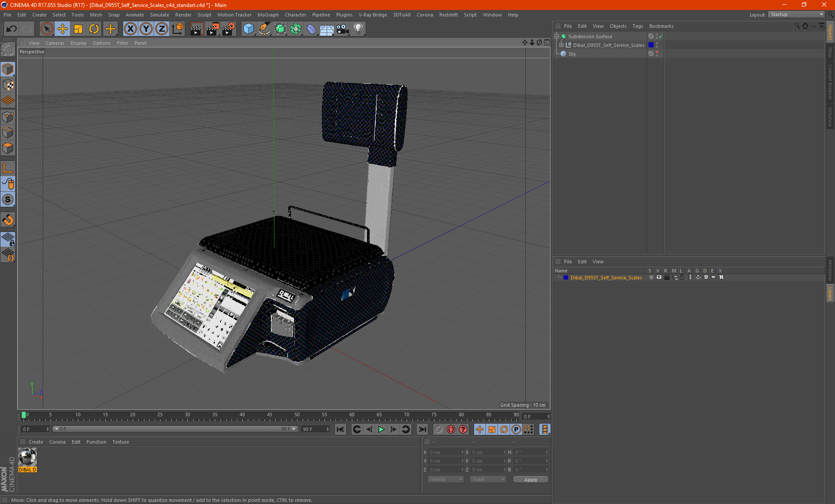Add a Floor environment object

pyautogui.click(x=327, y=29)
